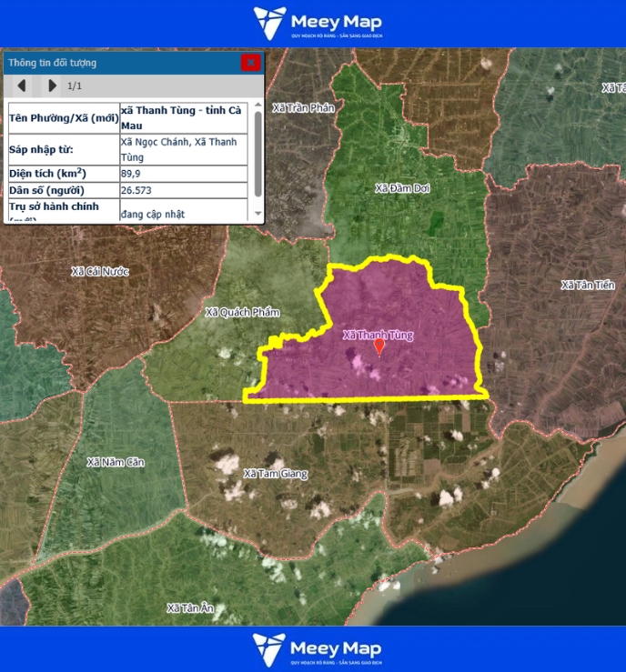Click the Thông tin đối tượng title bar
The image size is (626, 672).
pos(118,63)
